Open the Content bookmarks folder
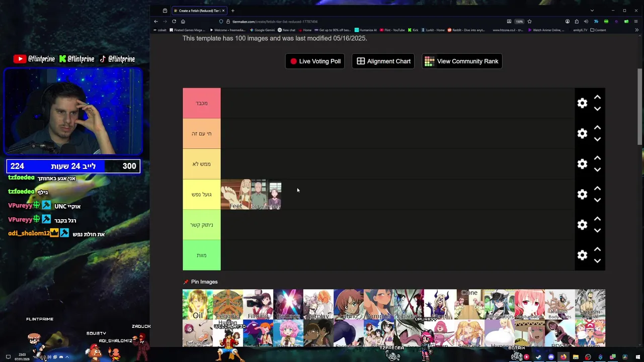Viewport: 644px width, 362px height. coord(598,30)
